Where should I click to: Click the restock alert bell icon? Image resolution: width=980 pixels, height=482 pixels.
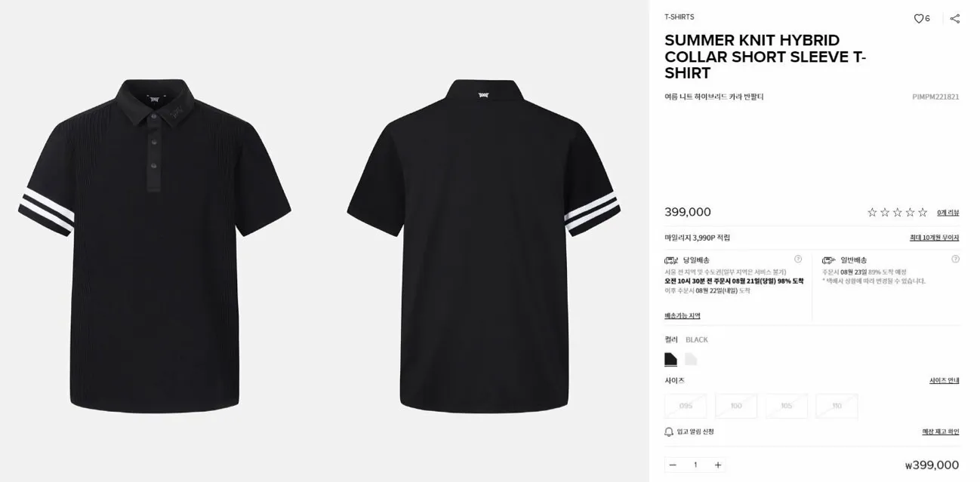tap(668, 432)
